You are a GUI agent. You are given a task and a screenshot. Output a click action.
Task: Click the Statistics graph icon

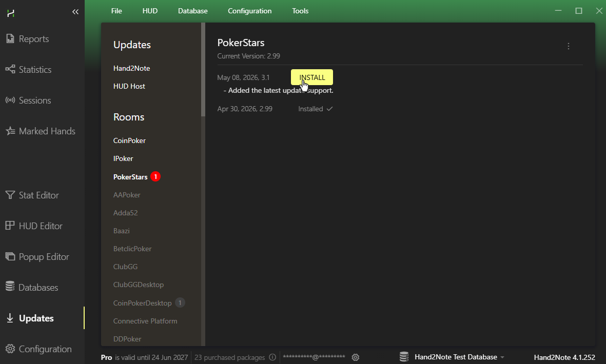tap(10, 70)
